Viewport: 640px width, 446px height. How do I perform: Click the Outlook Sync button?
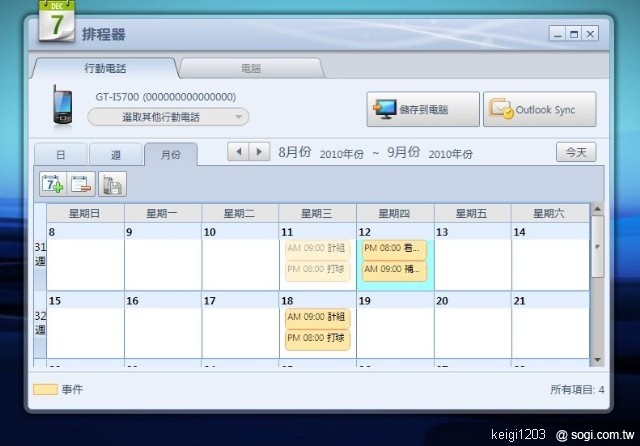point(539,110)
